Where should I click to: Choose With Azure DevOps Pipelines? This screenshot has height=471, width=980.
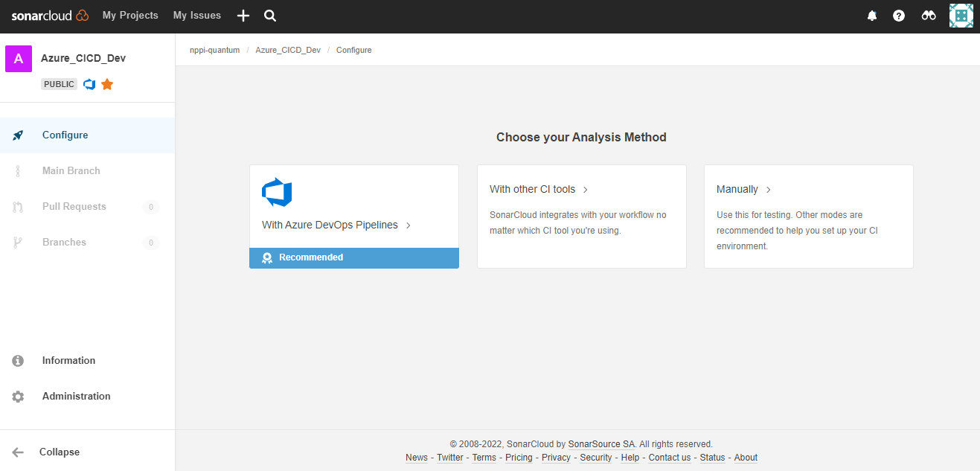click(x=330, y=225)
